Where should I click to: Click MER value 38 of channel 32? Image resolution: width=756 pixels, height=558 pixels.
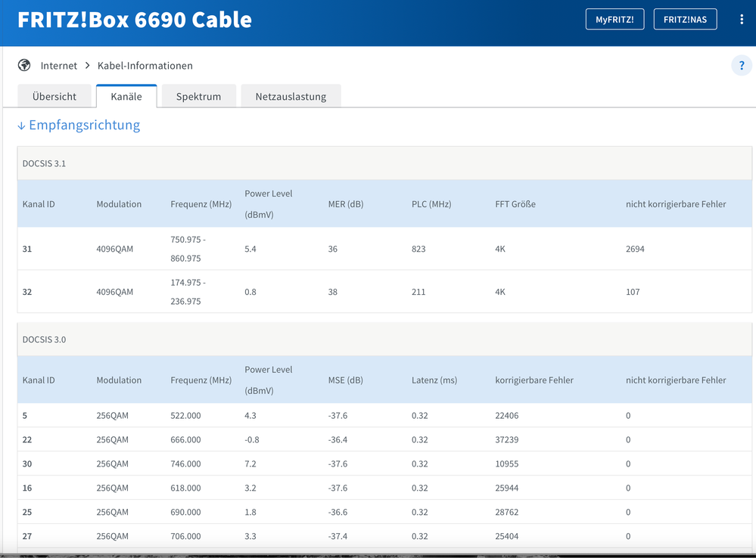point(333,292)
